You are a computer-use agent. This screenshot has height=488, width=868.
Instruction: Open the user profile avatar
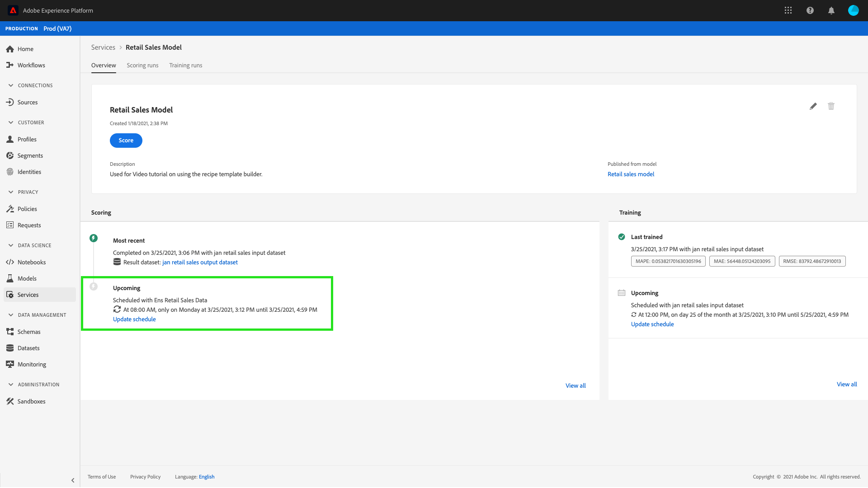click(853, 10)
